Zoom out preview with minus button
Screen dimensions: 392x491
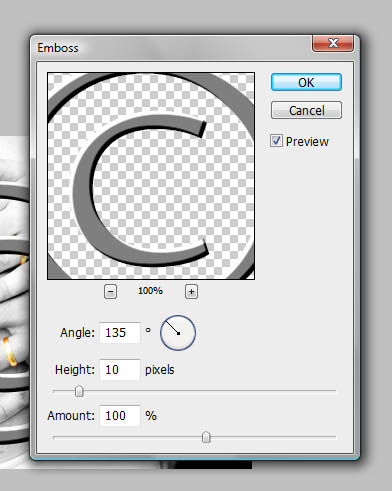110,292
